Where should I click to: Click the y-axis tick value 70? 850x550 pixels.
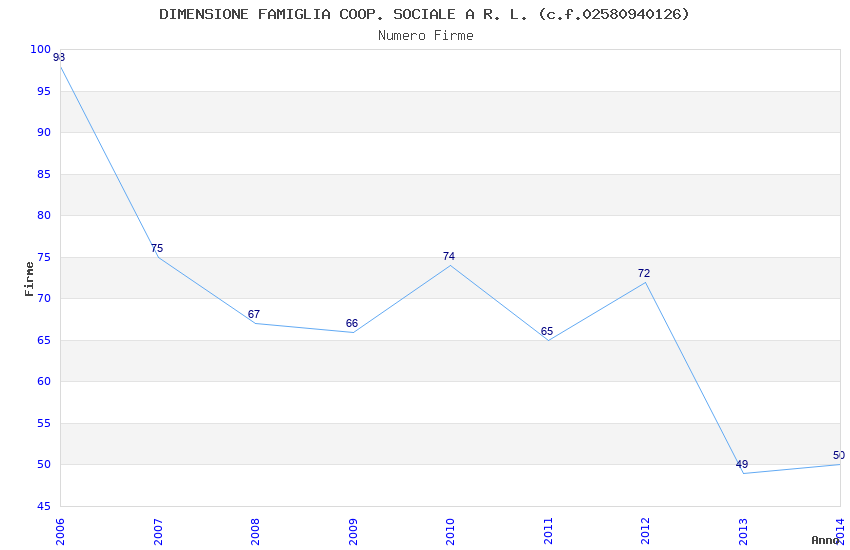click(44, 298)
